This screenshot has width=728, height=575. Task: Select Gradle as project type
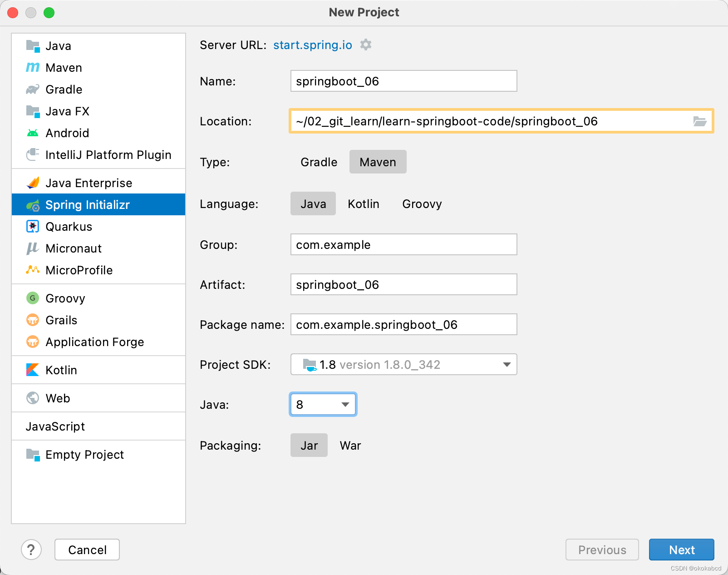point(319,162)
